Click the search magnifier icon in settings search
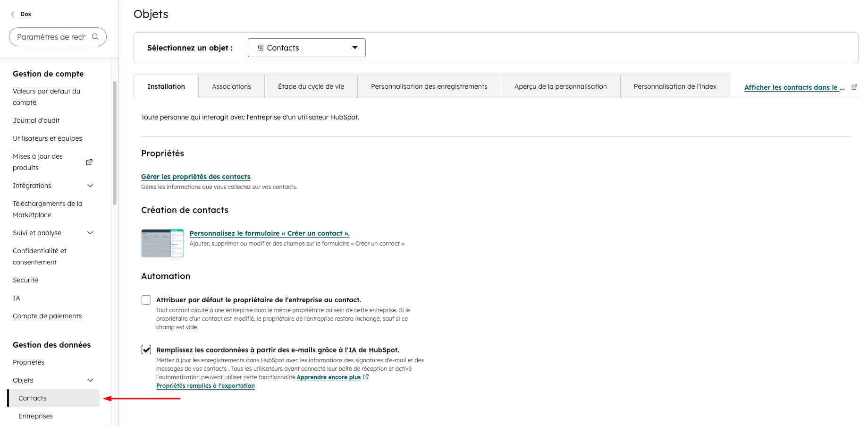This screenshot has width=868, height=426. coord(95,37)
